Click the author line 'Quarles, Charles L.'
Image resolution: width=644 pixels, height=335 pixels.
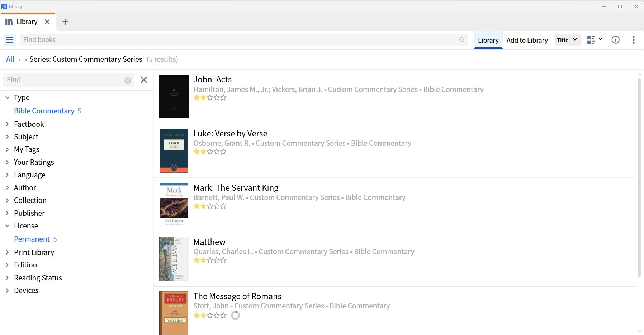[223, 252]
